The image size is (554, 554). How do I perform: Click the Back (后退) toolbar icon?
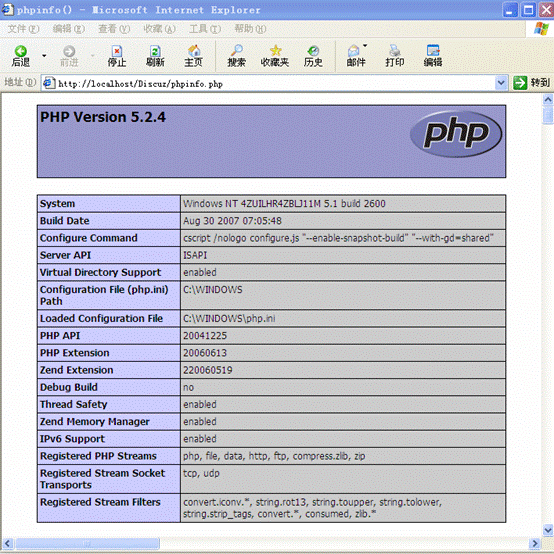point(21,56)
